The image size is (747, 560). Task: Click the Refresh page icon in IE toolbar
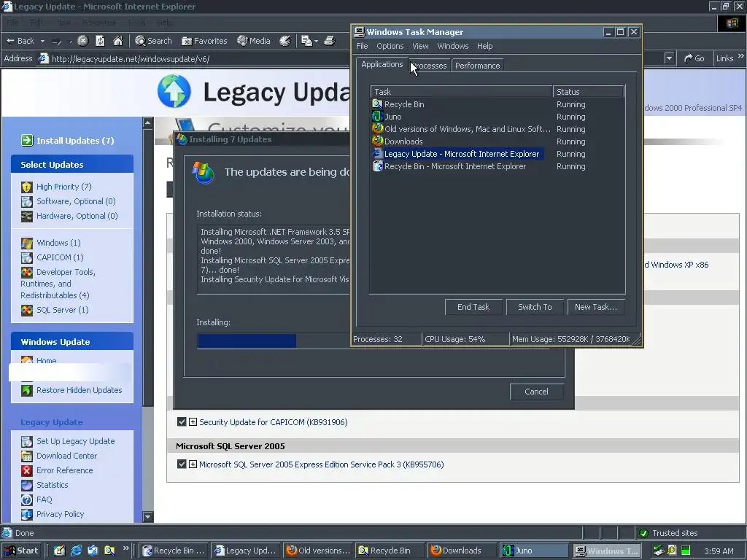click(100, 41)
